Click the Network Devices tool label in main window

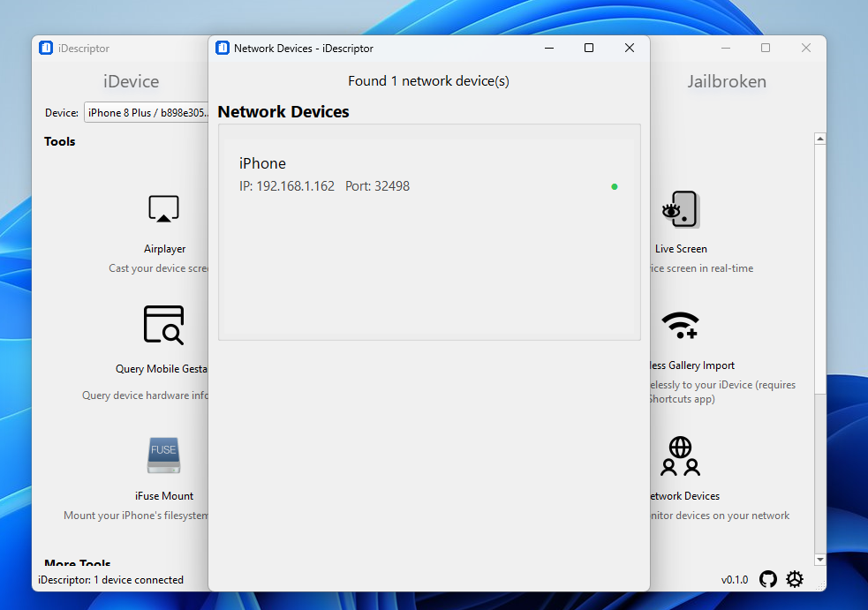pyautogui.click(x=684, y=496)
